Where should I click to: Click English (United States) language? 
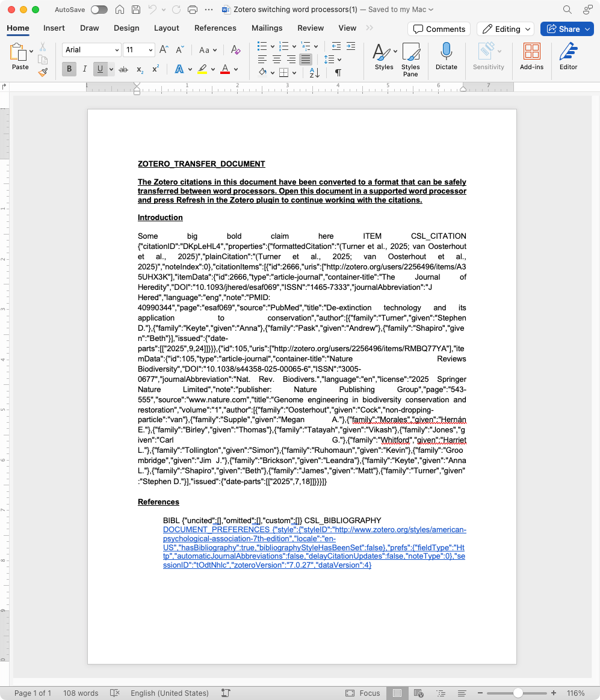pos(169,693)
